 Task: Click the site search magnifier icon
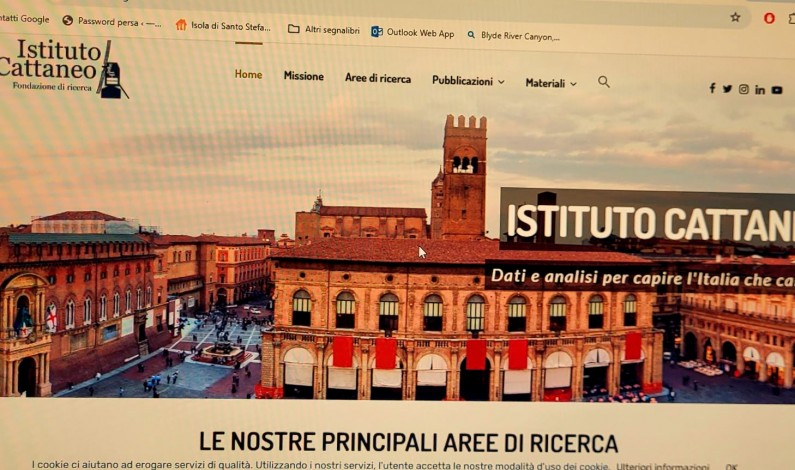click(x=603, y=82)
